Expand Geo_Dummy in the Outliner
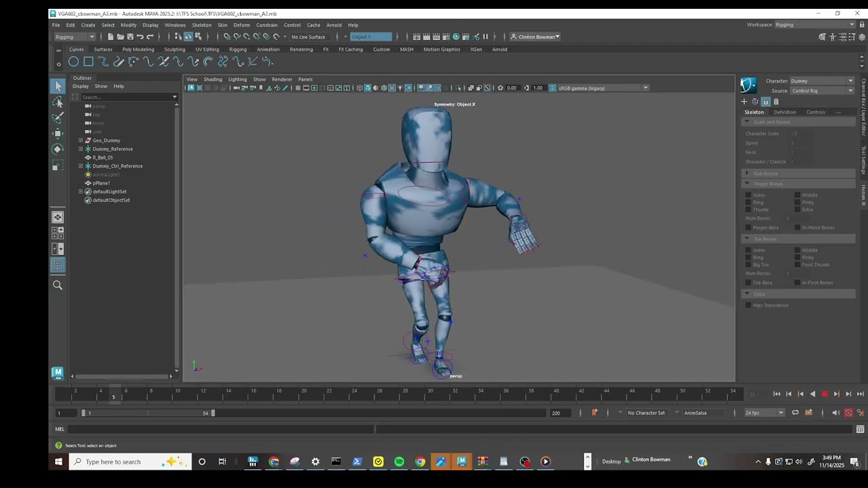This screenshot has height=488, width=868. click(81, 140)
